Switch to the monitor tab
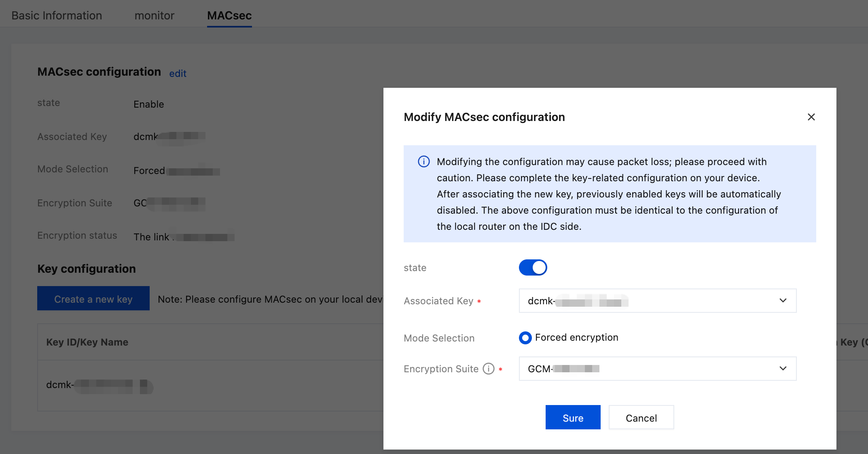This screenshot has width=868, height=454. (154, 15)
